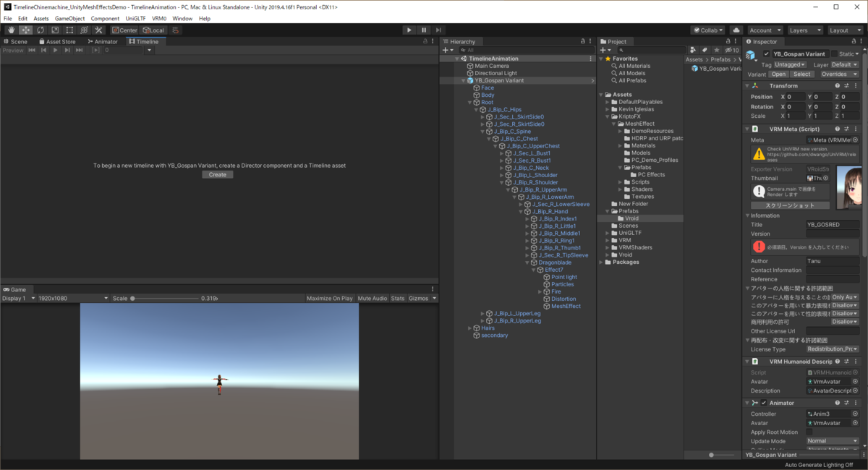Click the grid snapping icon

[x=176, y=30]
